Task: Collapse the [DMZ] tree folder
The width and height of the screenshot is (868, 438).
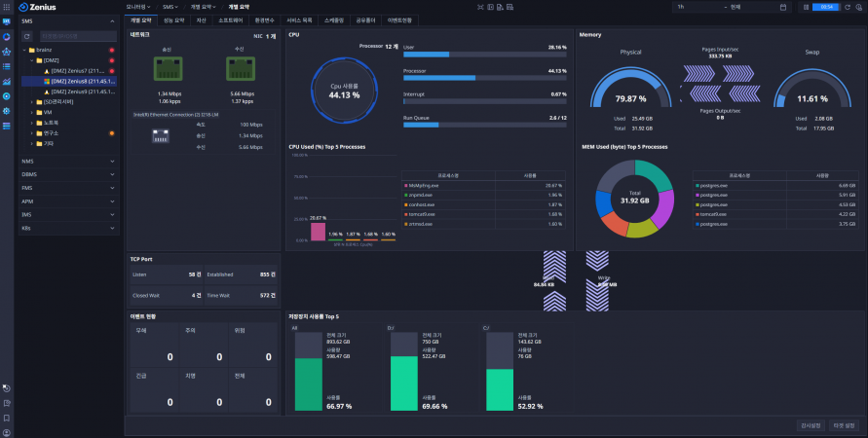Action: pyautogui.click(x=31, y=60)
